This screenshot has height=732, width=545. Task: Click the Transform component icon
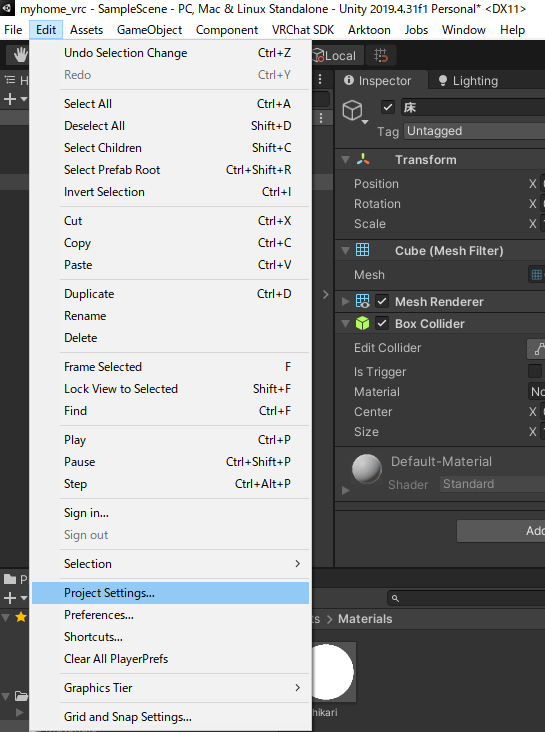tap(363, 160)
